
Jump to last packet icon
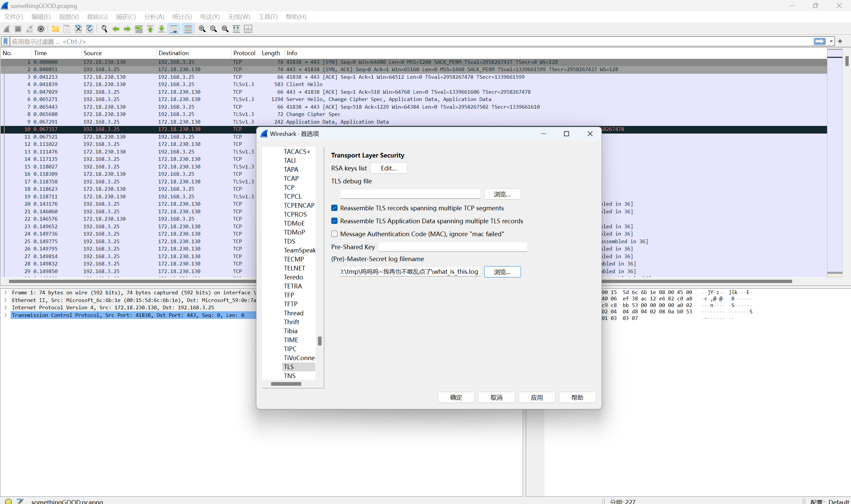click(162, 29)
